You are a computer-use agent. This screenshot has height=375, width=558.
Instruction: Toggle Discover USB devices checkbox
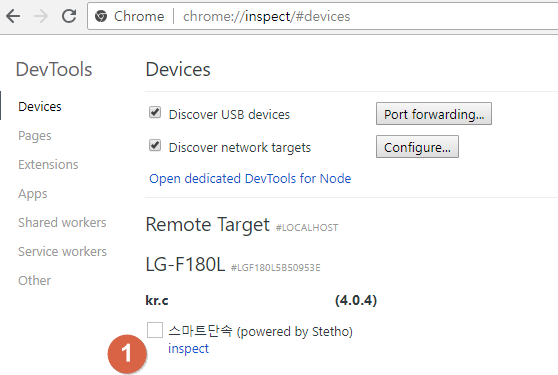[x=155, y=112]
